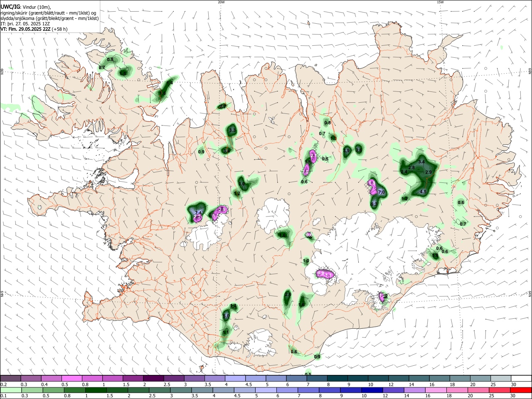Click the 15W longitude label at top
Viewport: 532px width, 399px height.
tap(440, 2)
